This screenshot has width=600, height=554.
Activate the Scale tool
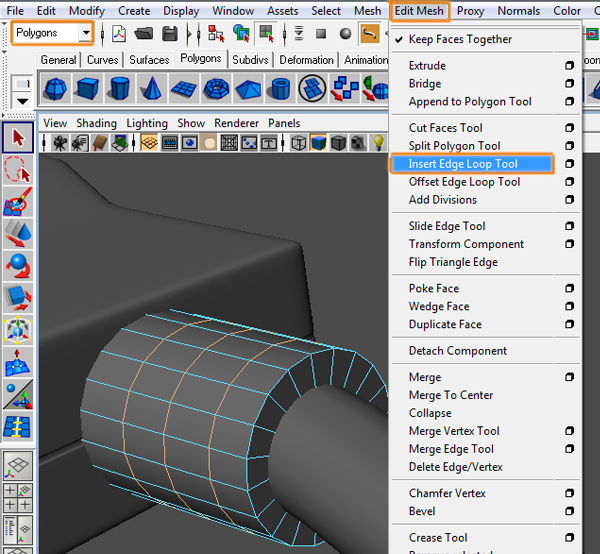18,298
